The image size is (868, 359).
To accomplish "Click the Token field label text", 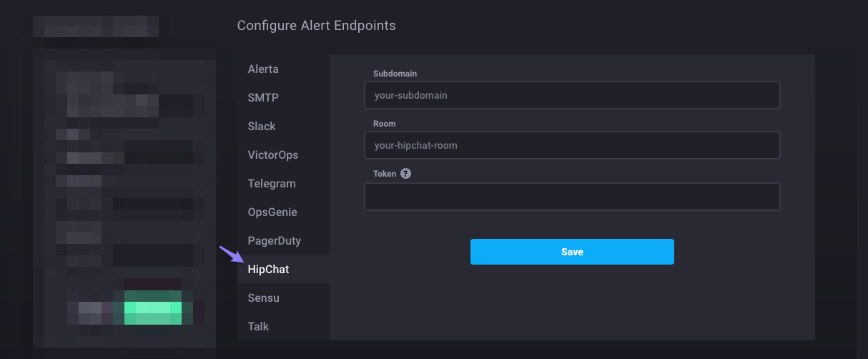I will pyautogui.click(x=385, y=174).
